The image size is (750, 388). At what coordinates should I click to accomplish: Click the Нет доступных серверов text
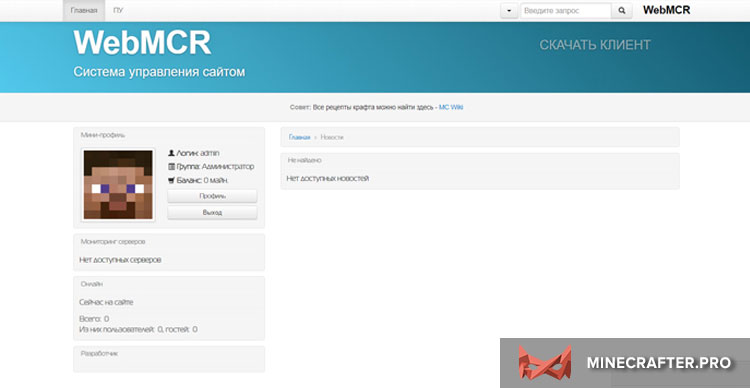click(120, 260)
